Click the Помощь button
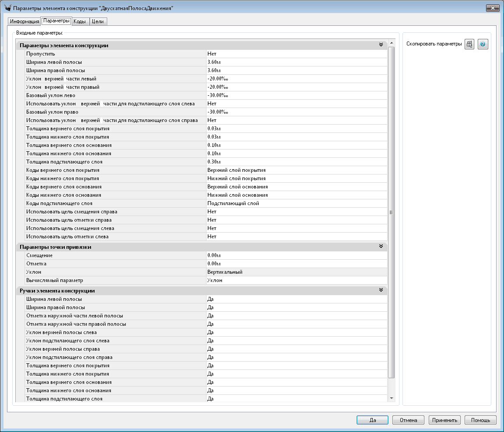The image size is (504, 432). (480, 420)
